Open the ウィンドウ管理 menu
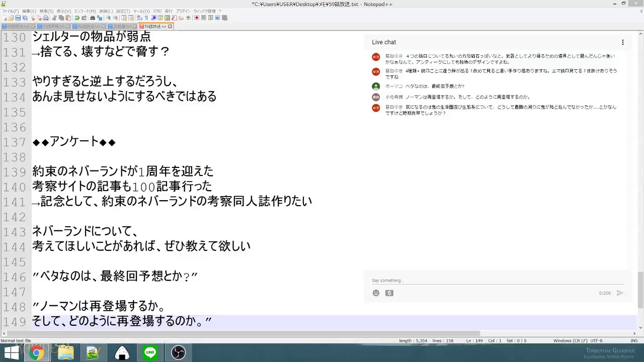 [x=204, y=11]
